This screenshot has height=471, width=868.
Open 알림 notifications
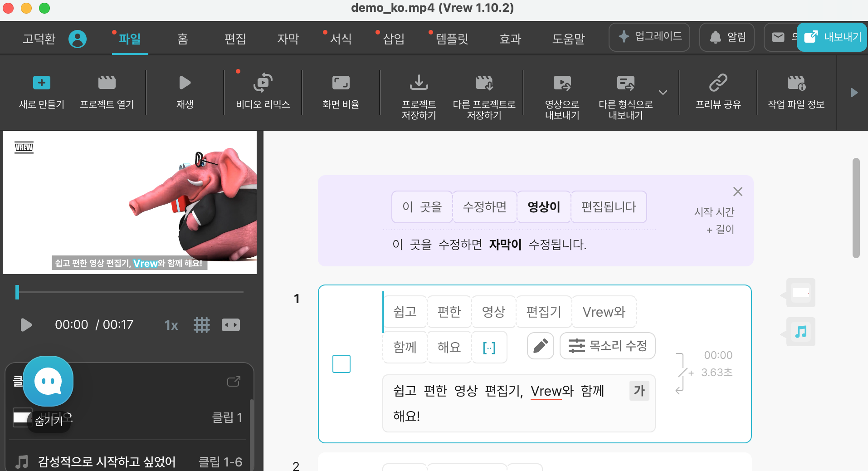pyautogui.click(x=727, y=37)
